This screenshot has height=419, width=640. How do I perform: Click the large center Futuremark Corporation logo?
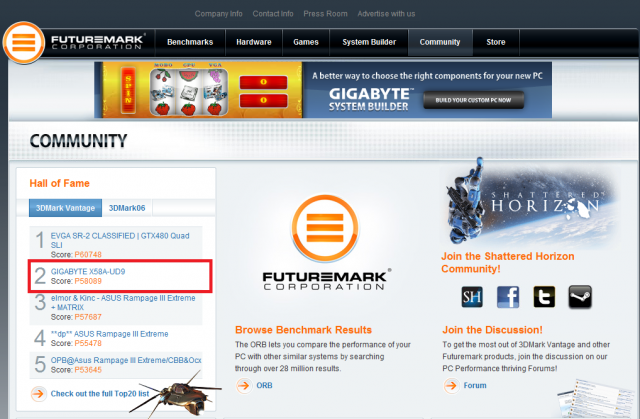coord(325,243)
